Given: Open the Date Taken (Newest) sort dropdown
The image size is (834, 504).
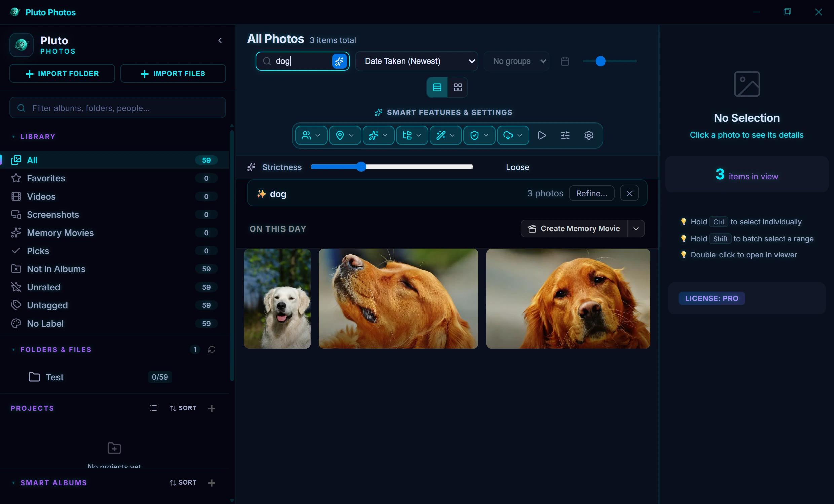Looking at the screenshot, I should pyautogui.click(x=416, y=61).
